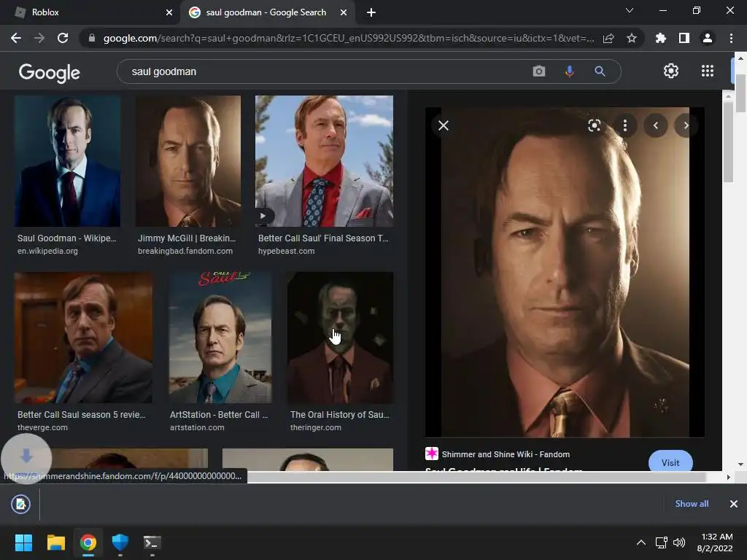Reload the current page
The height and width of the screenshot is (560, 747).
63,38
